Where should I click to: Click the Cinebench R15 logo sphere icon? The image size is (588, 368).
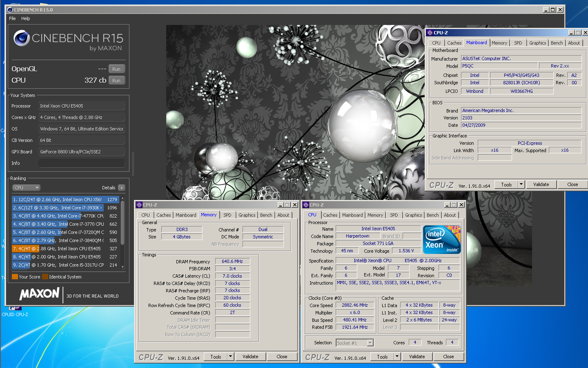(x=21, y=38)
